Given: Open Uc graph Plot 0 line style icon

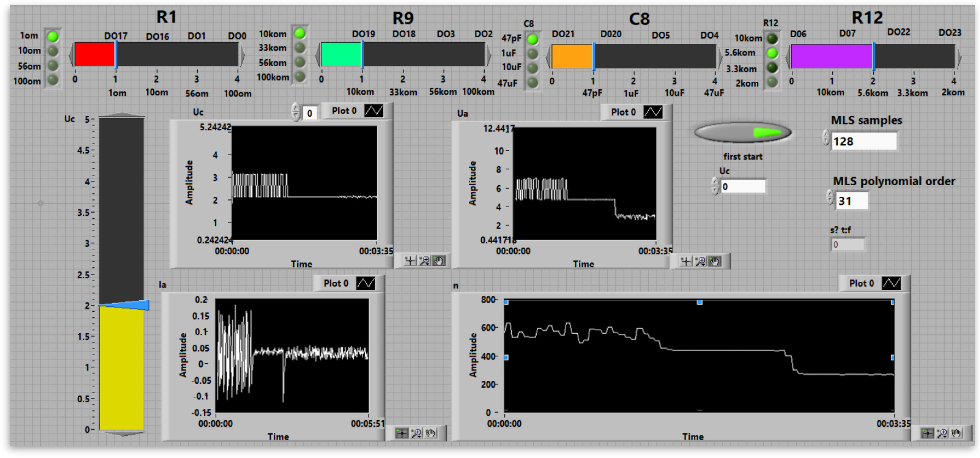Looking at the screenshot, I should click(x=373, y=111).
